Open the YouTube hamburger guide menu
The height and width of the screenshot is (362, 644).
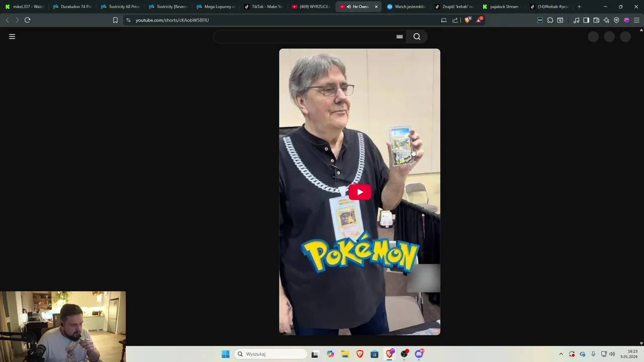12,37
